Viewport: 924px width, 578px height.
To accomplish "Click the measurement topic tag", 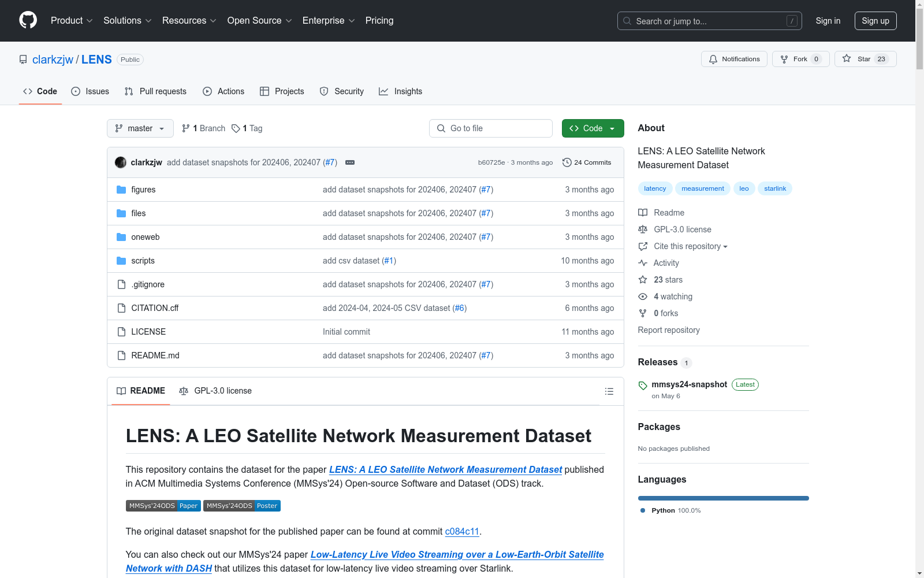I will click(702, 188).
